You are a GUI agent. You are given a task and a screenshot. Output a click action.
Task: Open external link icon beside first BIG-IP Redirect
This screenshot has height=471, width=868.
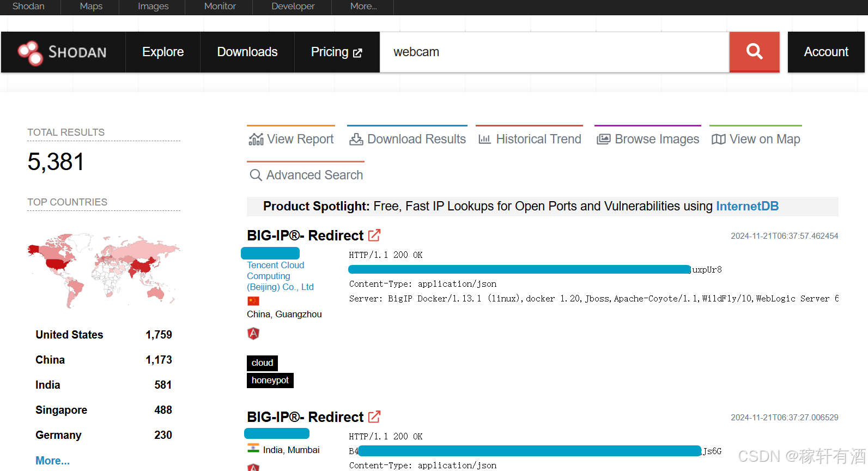374,235
